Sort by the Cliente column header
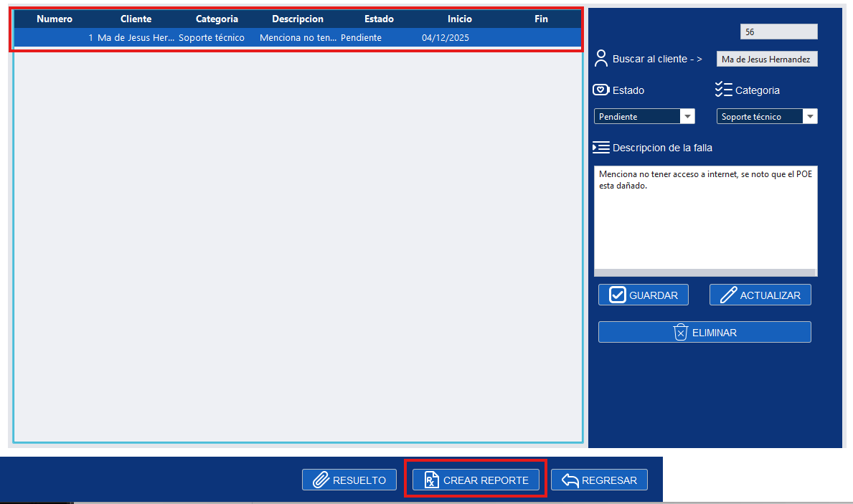This screenshot has height=504, width=853. [x=136, y=19]
